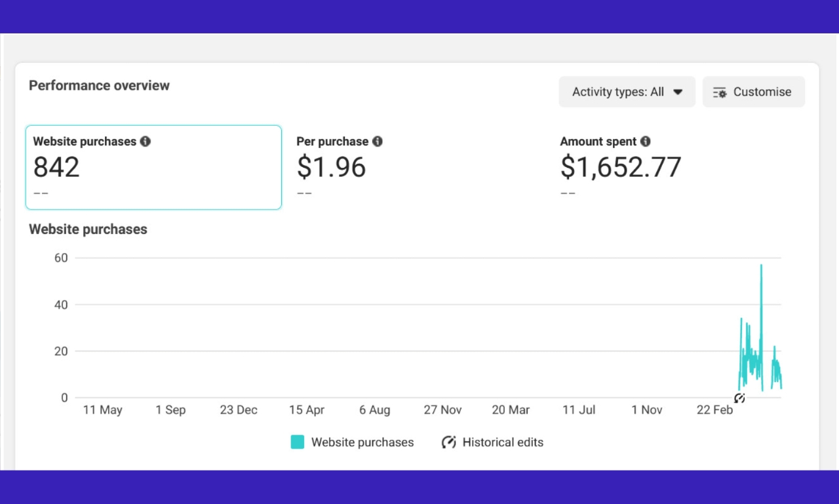Toggle Historical edits via legend label
This screenshot has height=504, width=839.
(503, 442)
